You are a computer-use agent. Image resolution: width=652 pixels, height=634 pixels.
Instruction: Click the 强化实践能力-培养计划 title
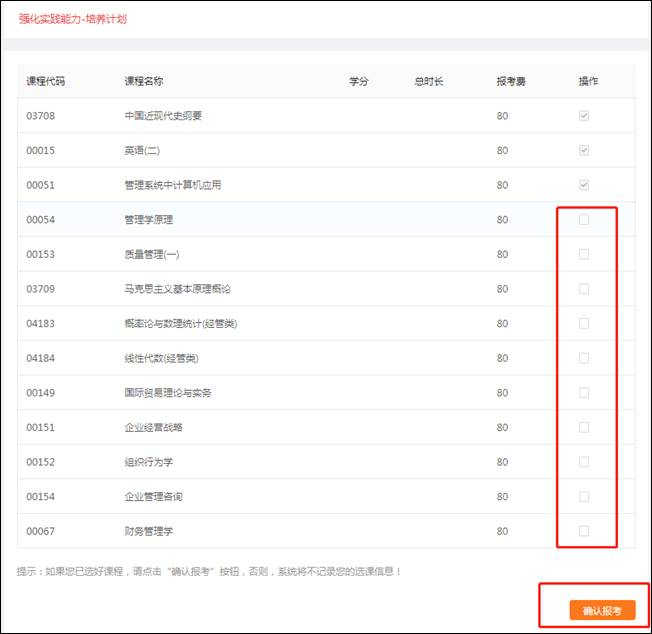pos(73,19)
